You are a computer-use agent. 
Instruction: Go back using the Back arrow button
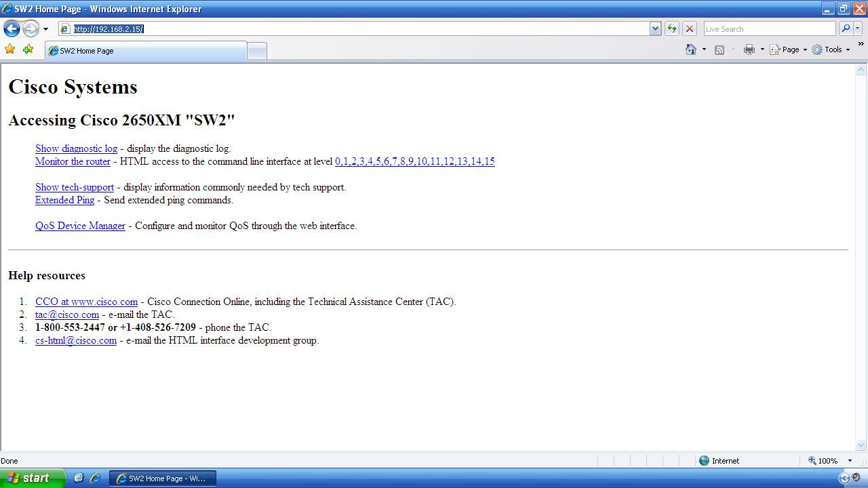(x=12, y=28)
